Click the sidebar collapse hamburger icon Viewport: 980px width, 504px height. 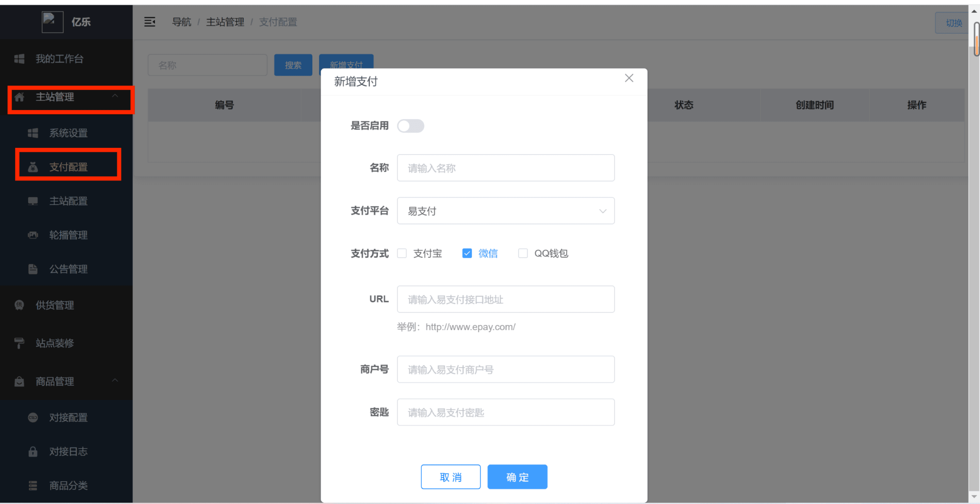click(x=149, y=22)
